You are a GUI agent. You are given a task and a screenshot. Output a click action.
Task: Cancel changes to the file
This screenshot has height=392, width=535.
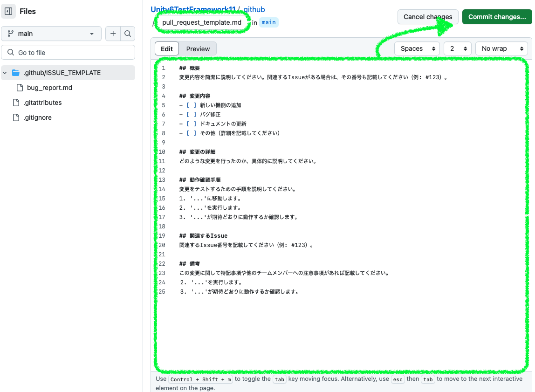pyautogui.click(x=427, y=16)
